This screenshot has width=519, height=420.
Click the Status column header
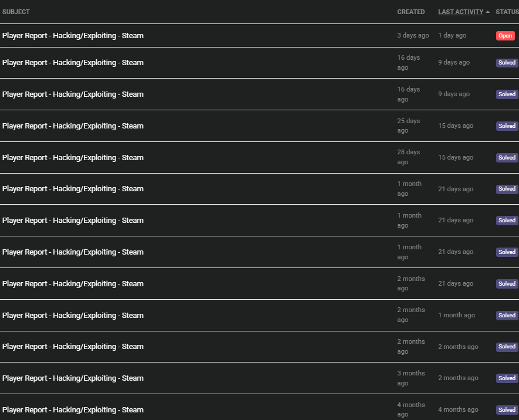coord(507,12)
